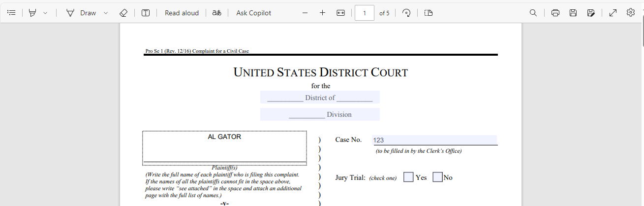Expand the highlight color dropdown arrow
644x206 pixels.
tap(45, 13)
